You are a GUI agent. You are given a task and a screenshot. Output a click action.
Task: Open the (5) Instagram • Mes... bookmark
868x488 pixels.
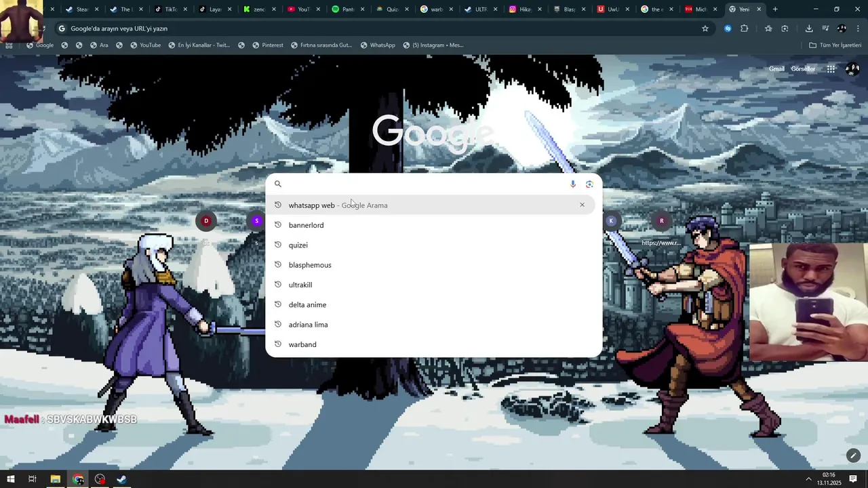coord(433,45)
